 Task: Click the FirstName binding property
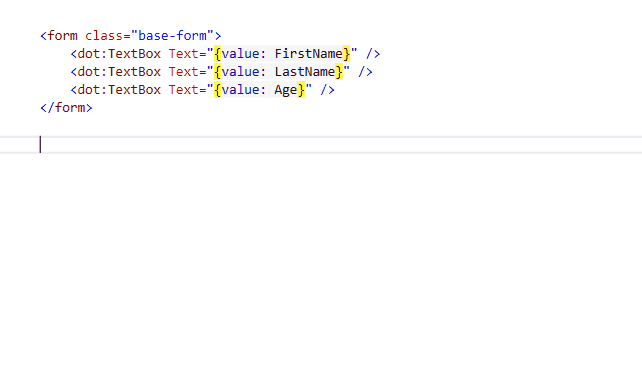click(x=308, y=54)
